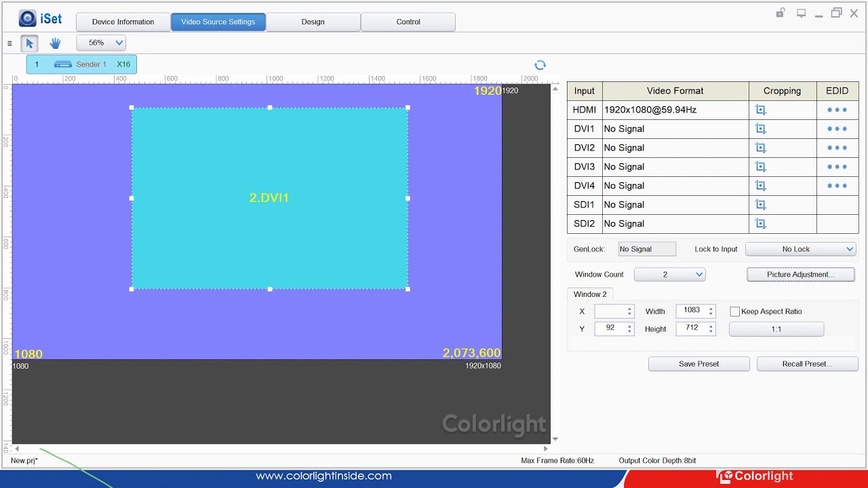Switch to Video Source Settings tab
Viewport: 868px width, 488px height.
(x=218, y=22)
